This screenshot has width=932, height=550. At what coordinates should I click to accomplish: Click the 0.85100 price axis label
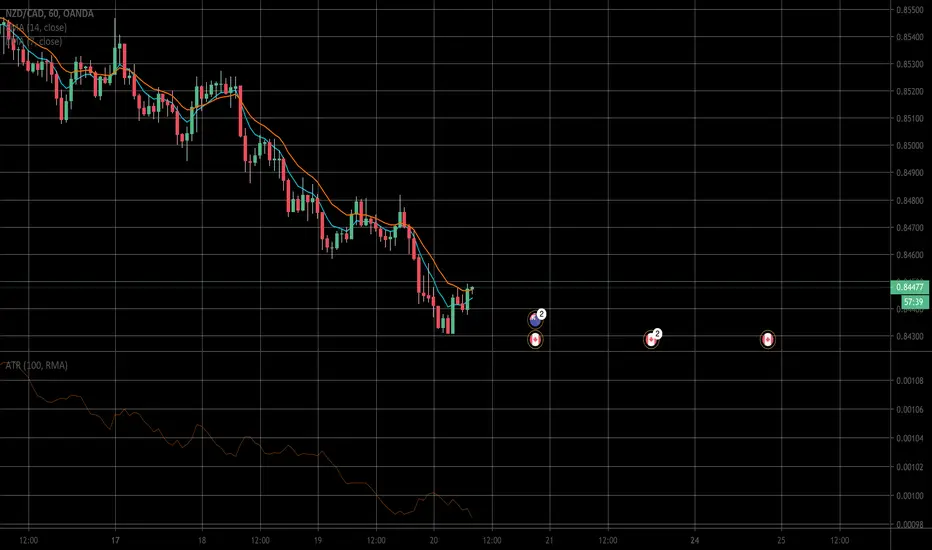pyautogui.click(x=909, y=118)
